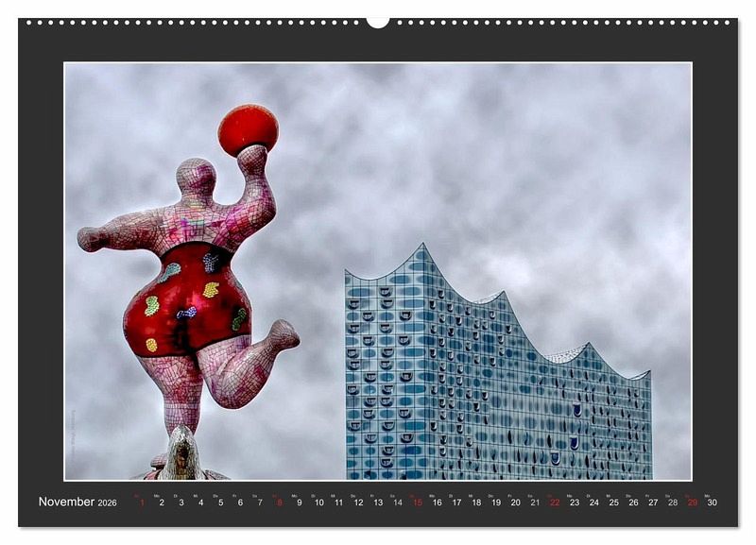Click red date 29 near the end
Viewport: 756px width, 545px height.
pyautogui.click(x=692, y=502)
